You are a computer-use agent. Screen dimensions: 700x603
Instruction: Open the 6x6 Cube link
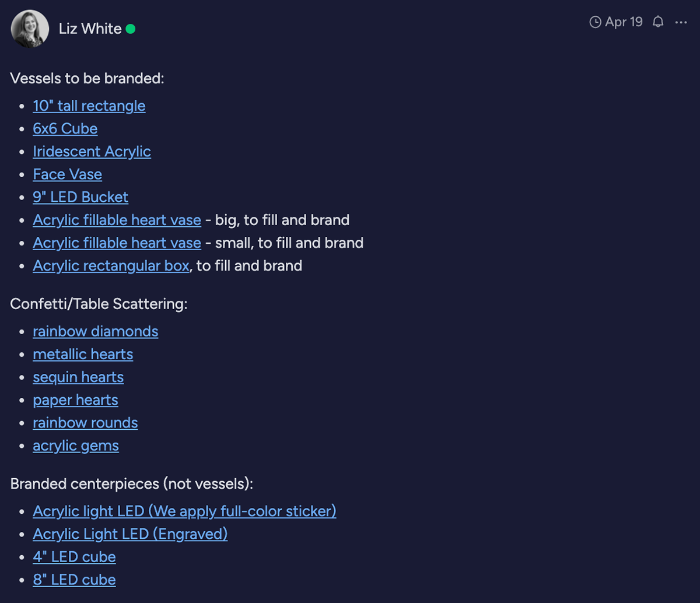click(x=65, y=128)
